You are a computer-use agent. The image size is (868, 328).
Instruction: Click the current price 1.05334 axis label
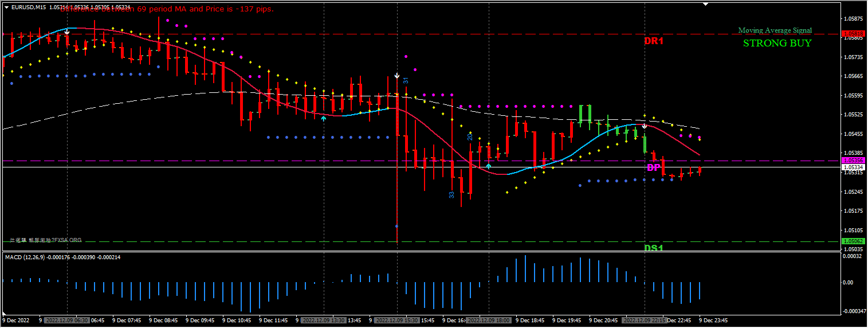[853, 167]
